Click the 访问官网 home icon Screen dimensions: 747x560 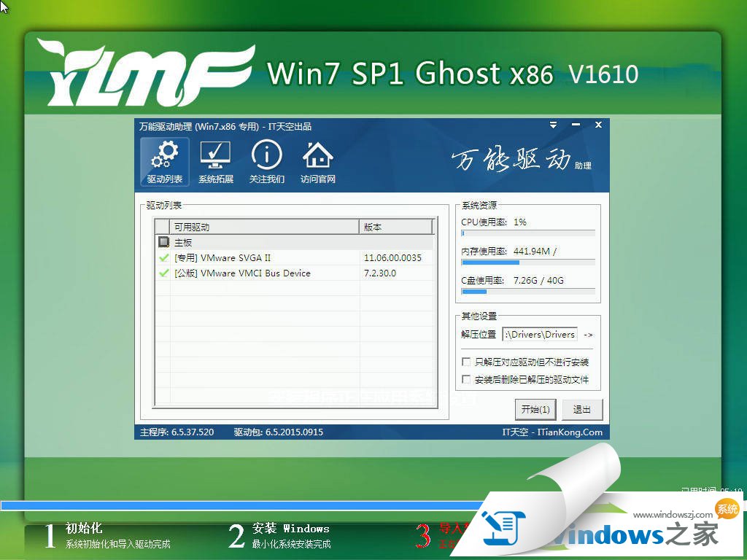(x=317, y=161)
